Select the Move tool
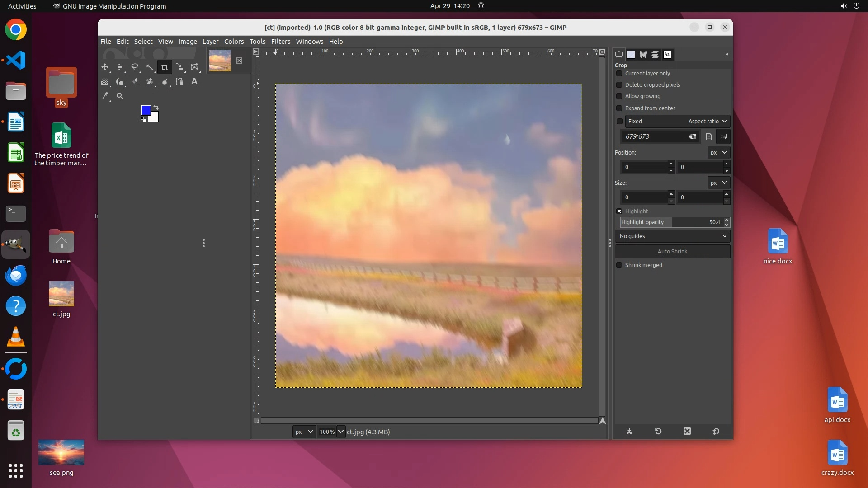Viewport: 868px width, 488px height. click(105, 67)
